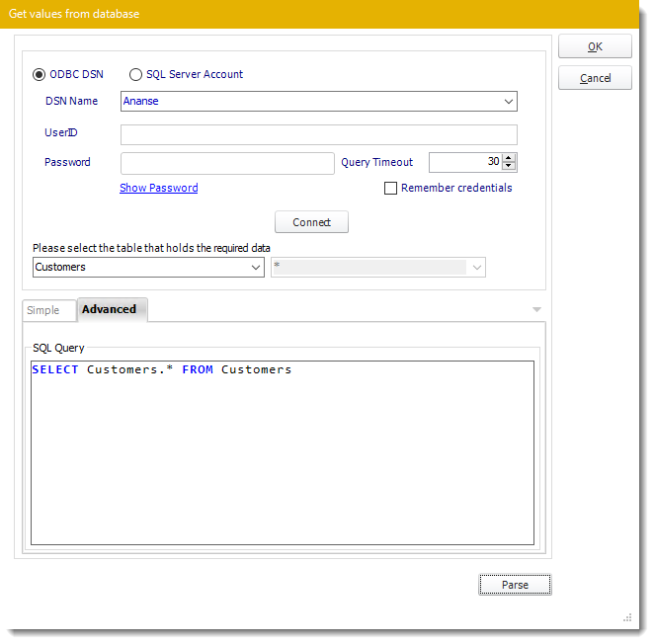
Task: Click the Password input field
Action: pos(227,163)
